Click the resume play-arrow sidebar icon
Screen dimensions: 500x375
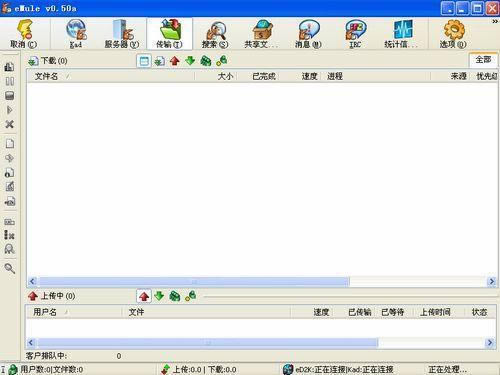[10, 110]
